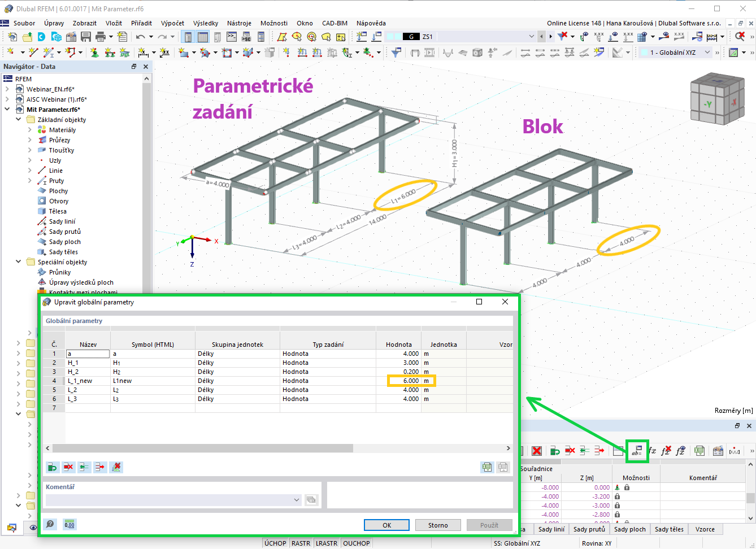Screen dimensions: 756x549
Task: Click the view cube in the viewport
Action: (716, 98)
